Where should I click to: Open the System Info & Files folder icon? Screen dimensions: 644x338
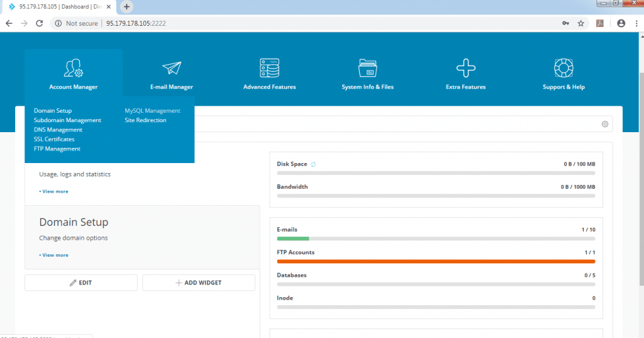[367, 68]
